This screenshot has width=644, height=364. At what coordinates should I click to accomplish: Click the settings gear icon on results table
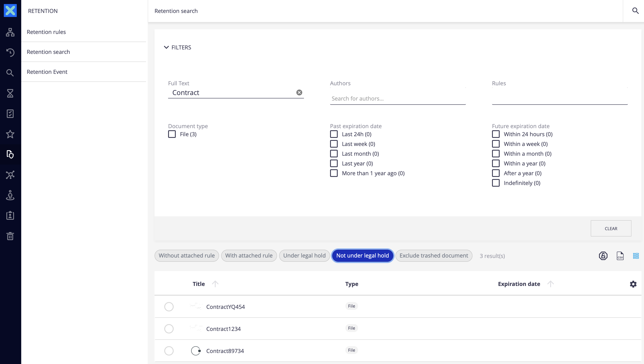pyautogui.click(x=633, y=284)
